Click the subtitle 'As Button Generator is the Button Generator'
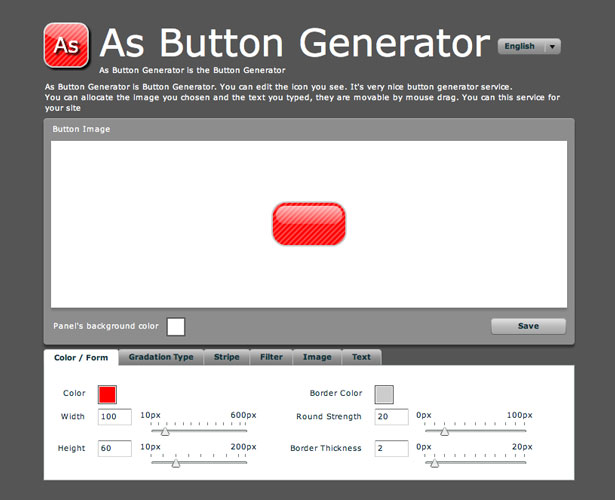Image resolution: width=615 pixels, height=500 pixels. click(192, 70)
